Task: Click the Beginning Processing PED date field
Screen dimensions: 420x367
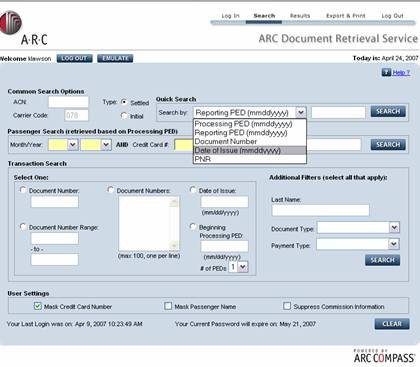Action: [224, 246]
